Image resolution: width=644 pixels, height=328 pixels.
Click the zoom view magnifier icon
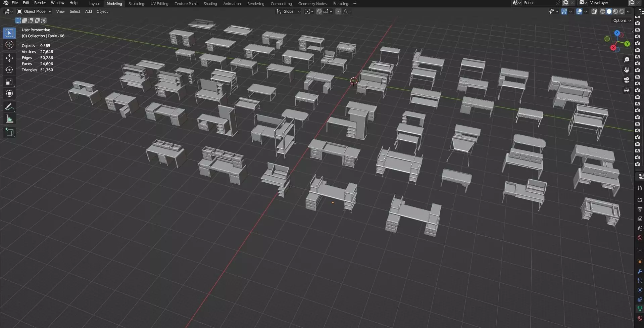(627, 60)
